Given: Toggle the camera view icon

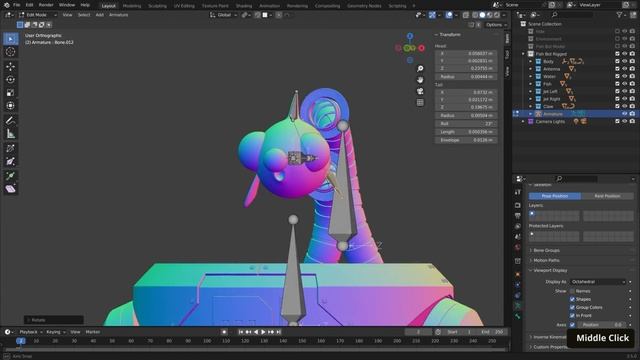Looking at the screenshot, I should [420, 91].
